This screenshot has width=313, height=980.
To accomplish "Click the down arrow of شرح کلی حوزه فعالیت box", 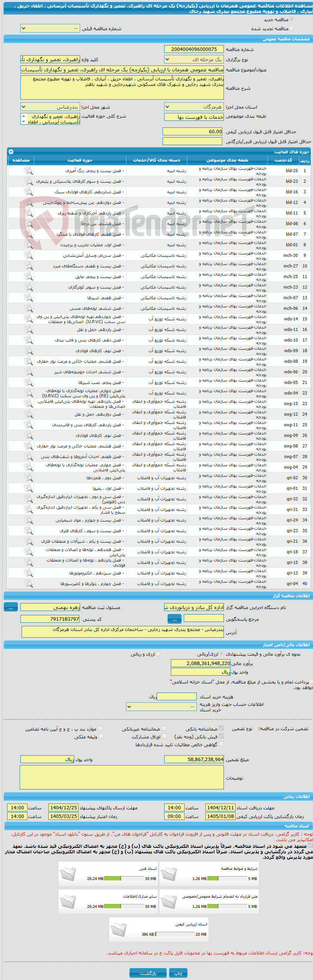I will pyautogui.click(x=24, y=122).
